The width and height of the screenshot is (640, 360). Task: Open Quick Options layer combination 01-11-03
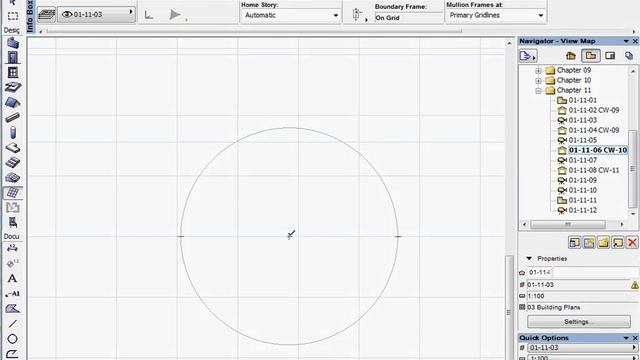[583, 348]
